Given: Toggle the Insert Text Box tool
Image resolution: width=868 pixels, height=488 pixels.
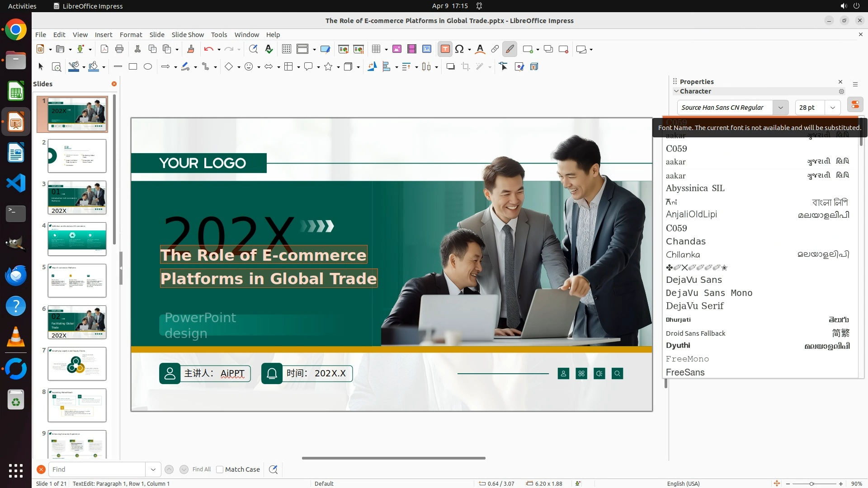Looking at the screenshot, I should (x=445, y=49).
